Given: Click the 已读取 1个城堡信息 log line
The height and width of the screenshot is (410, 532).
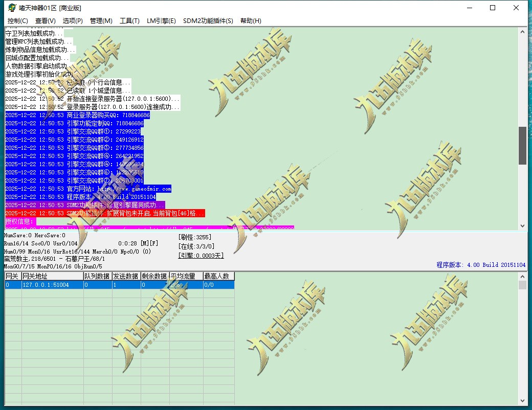Looking at the screenshot, I should [68, 90].
